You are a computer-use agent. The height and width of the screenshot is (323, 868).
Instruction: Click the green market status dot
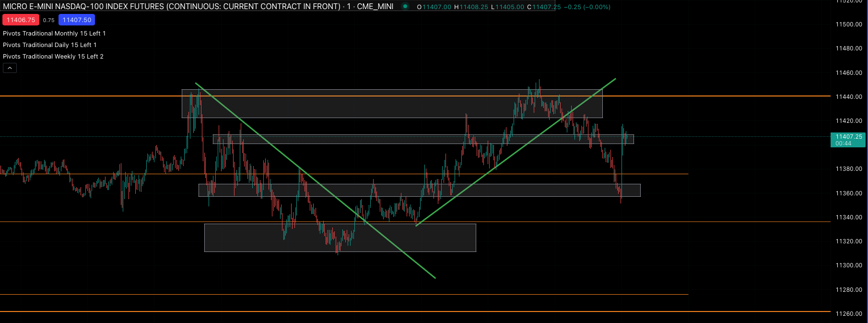coord(405,6)
